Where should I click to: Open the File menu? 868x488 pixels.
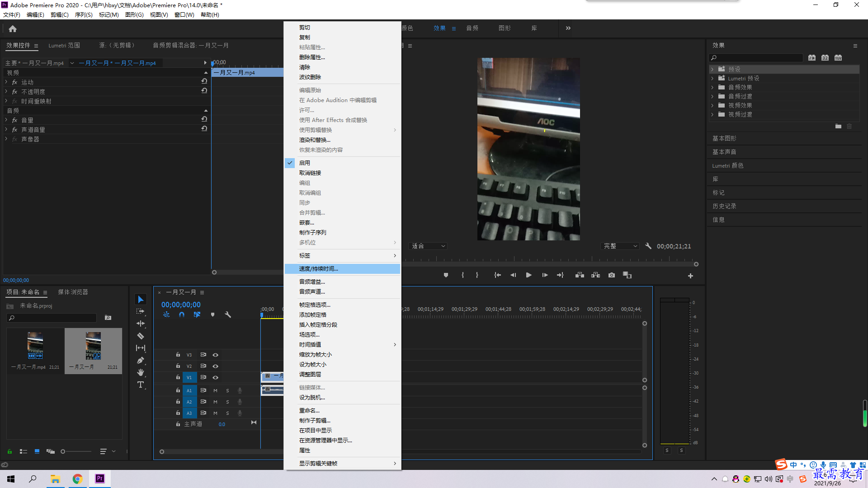pyautogui.click(x=12, y=15)
